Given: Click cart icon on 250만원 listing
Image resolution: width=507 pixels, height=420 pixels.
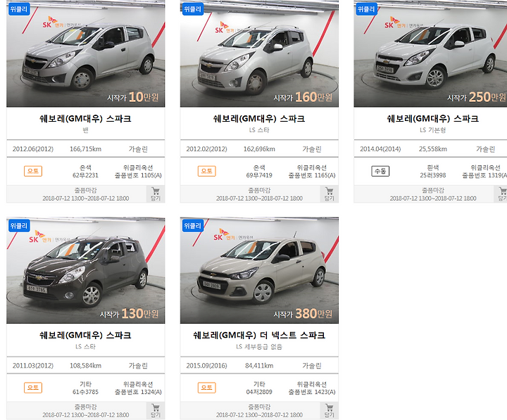Looking at the screenshot, I should (502, 194).
